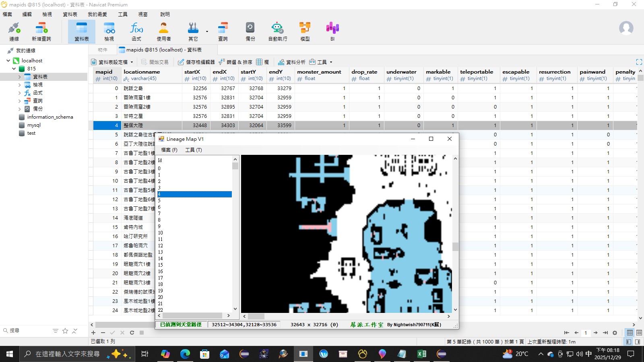Click the add record plus icon
The width and height of the screenshot is (644, 362).
(x=93, y=333)
